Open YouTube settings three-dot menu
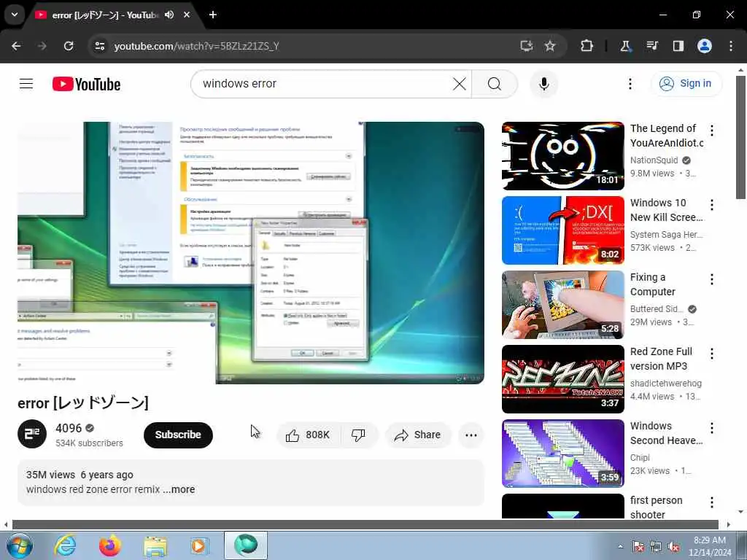 pyautogui.click(x=630, y=84)
